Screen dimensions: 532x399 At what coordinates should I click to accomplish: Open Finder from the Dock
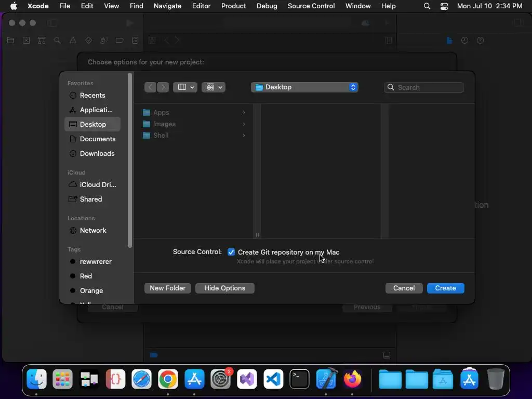click(x=36, y=379)
